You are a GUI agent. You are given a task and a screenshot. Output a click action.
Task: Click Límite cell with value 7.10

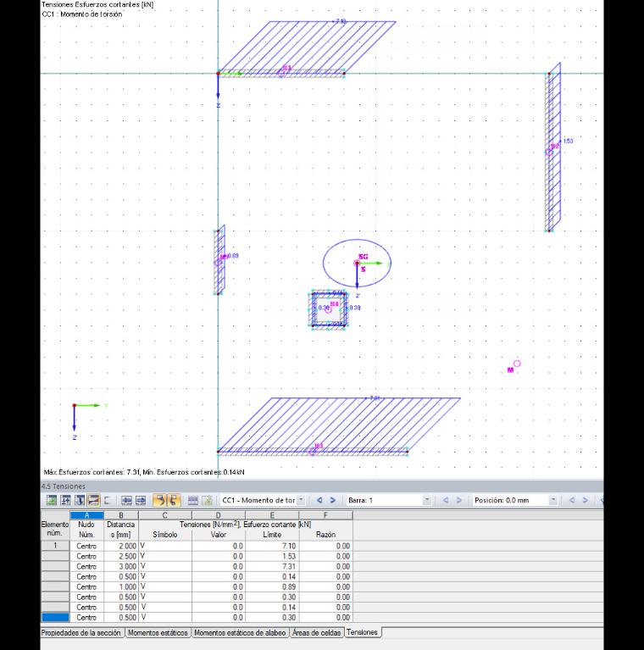tap(272, 546)
